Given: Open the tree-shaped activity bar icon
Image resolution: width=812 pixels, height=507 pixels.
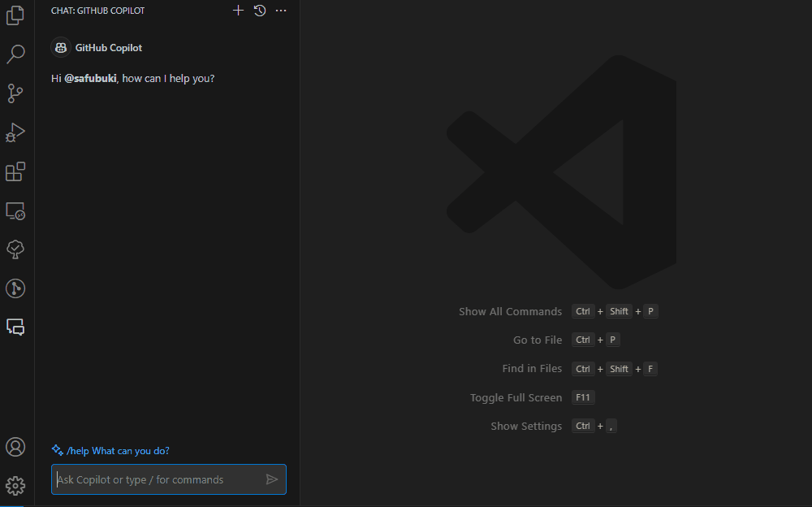Looking at the screenshot, I should (15, 249).
